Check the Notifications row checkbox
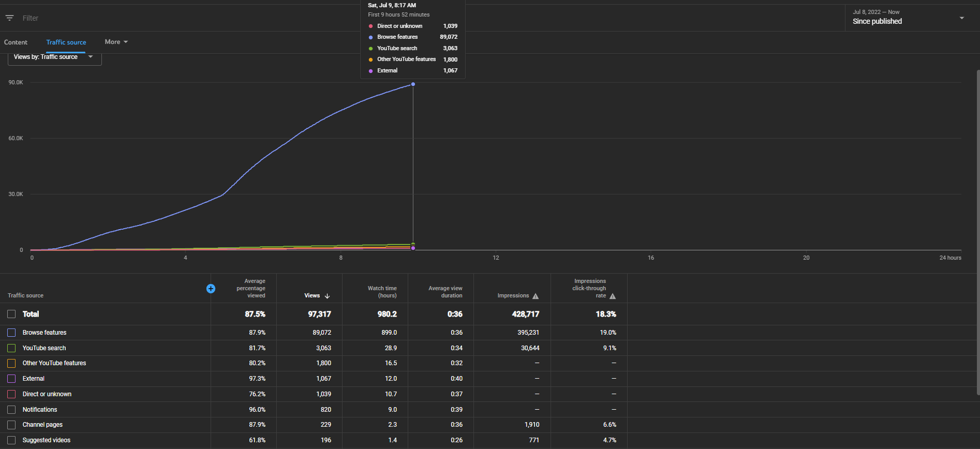 click(x=11, y=410)
